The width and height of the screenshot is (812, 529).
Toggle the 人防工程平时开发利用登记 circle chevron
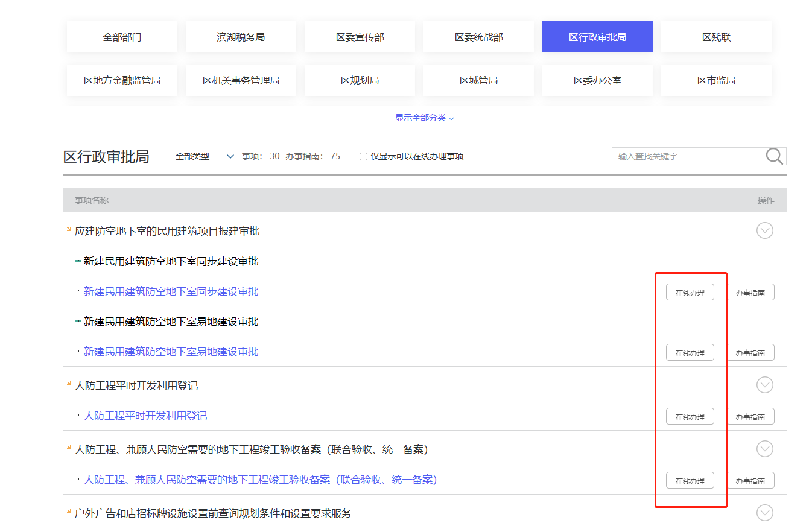click(764, 385)
